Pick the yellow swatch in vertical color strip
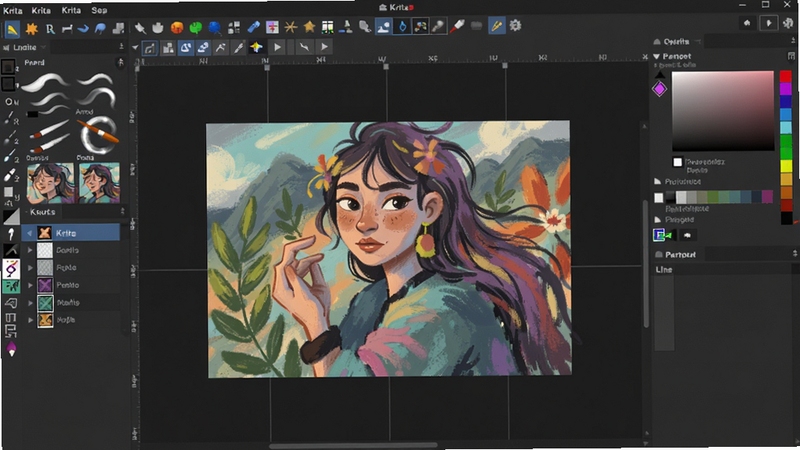The width and height of the screenshot is (800, 450). tap(786, 166)
